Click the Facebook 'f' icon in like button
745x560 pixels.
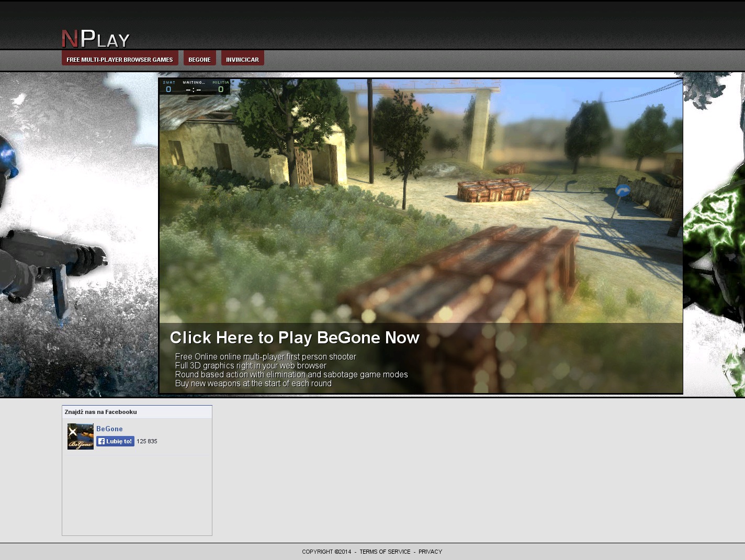(101, 441)
